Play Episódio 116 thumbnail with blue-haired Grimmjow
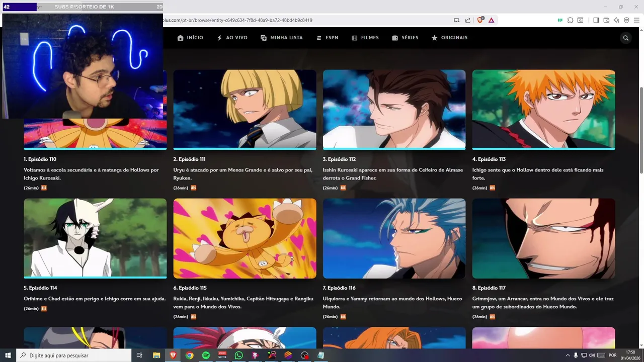 (x=394, y=238)
